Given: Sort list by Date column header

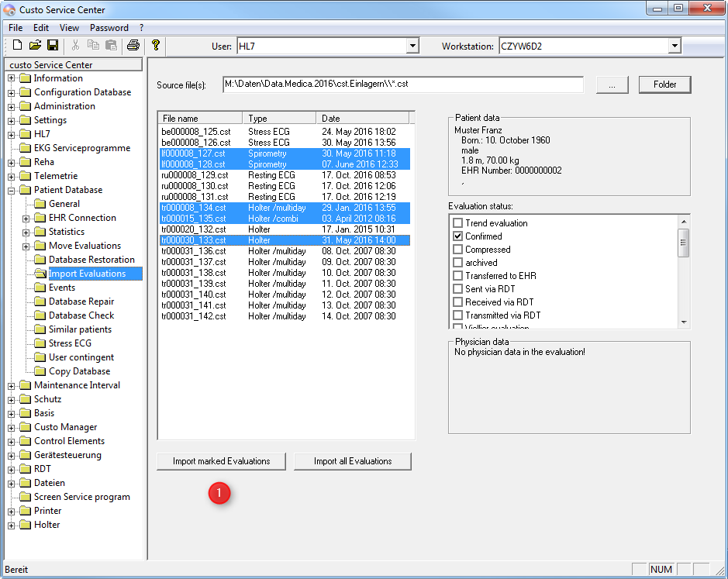Looking at the screenshot, I should [362, 119].
